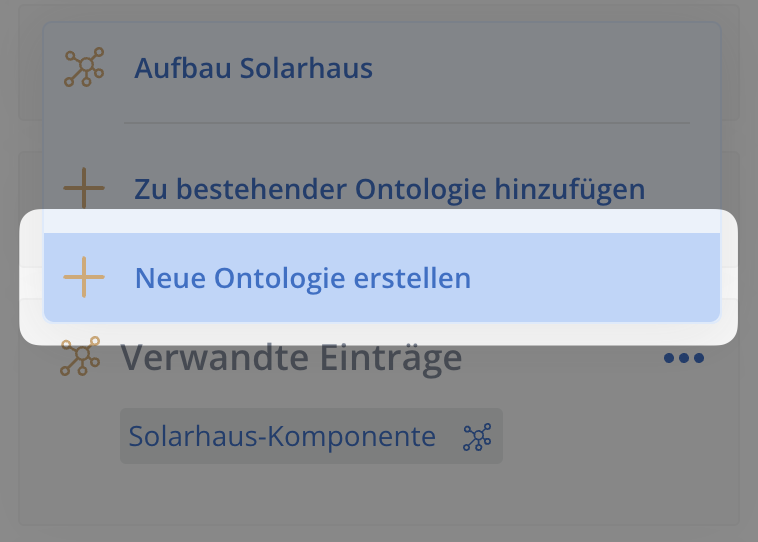Click the white spotlight frame around highlighted entry
The height and width of the screenshot is (542, 758).
(x=31, y=278)
